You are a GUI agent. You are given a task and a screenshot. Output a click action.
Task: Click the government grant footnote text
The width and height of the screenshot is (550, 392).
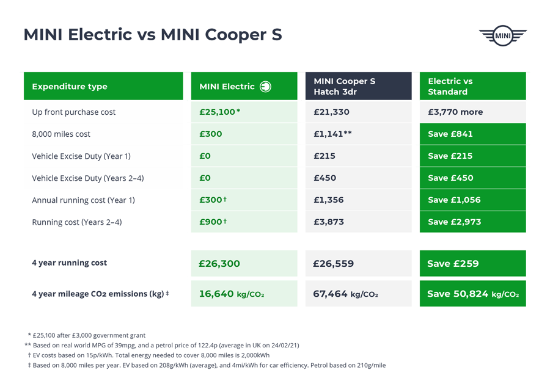coord(89,335)
